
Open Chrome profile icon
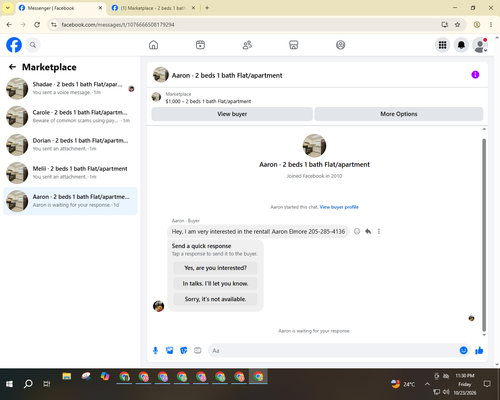tap(477, 25)
